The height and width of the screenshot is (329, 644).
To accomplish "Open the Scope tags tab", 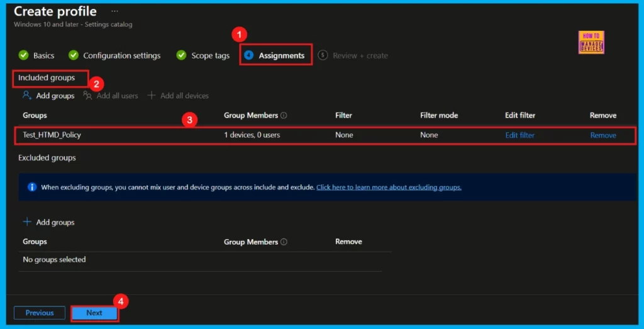I will click(x=210, y=55).
